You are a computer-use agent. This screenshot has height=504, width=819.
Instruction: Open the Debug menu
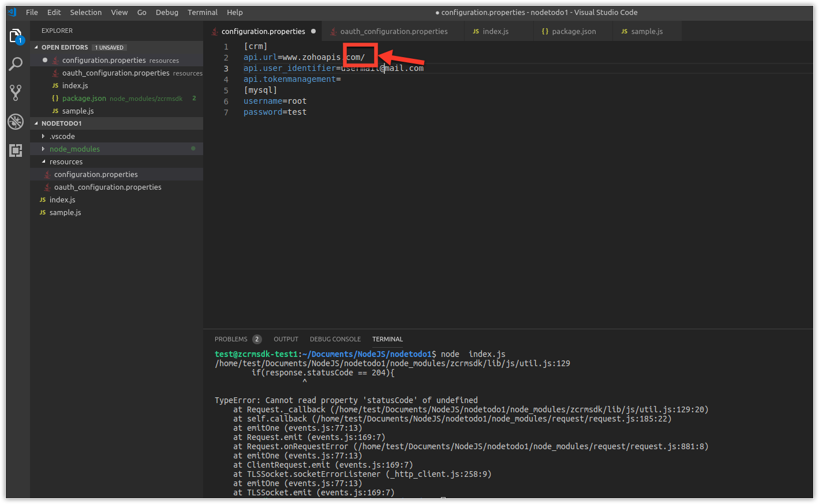[167, 12]
